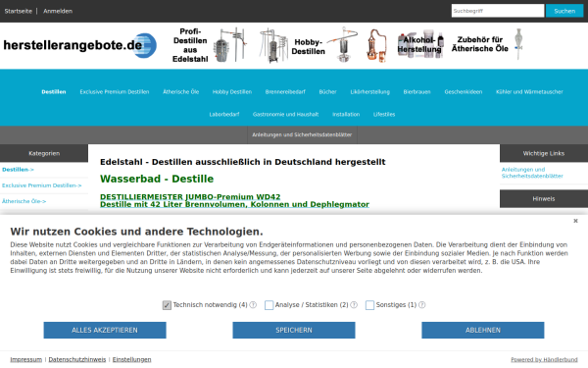Enable the Sonstiges cookie checkbox
588x368 pixels.
[369, 305]
